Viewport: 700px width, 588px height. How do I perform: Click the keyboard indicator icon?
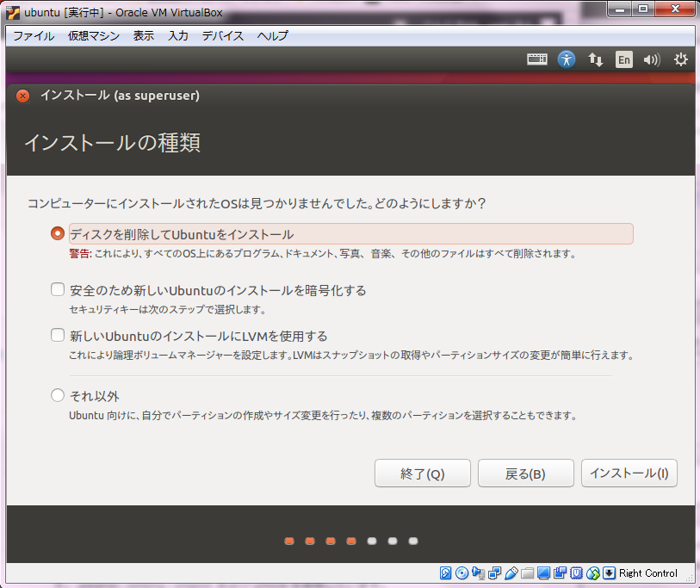[x=537, y=59]
